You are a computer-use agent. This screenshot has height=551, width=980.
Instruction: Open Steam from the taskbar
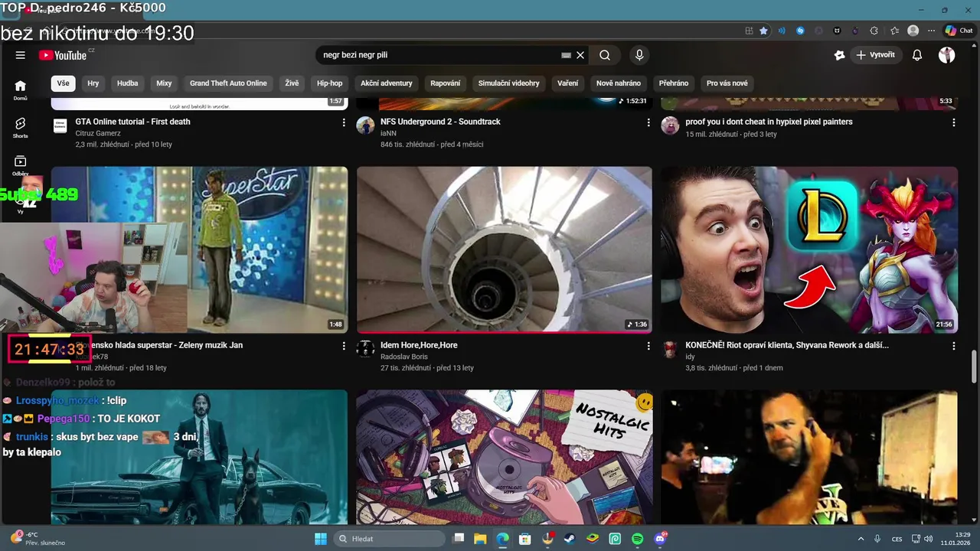[x=570, y=539]
